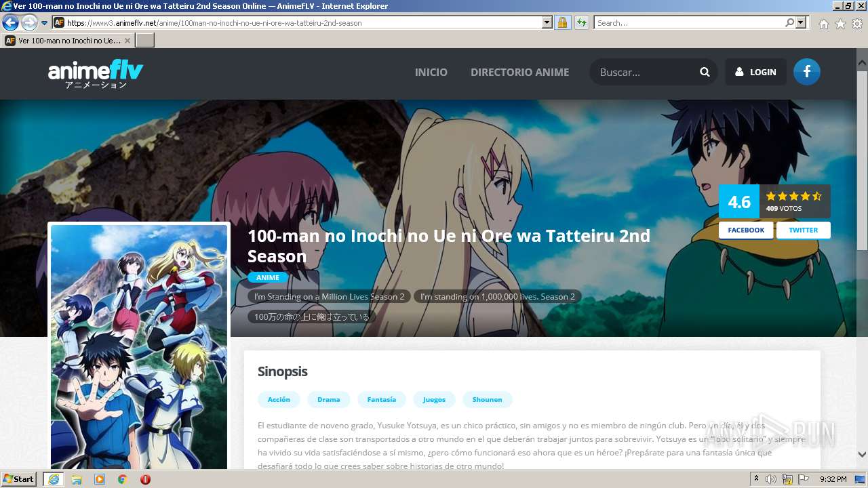Click the AF site favicon in address bar
This screenshot has height=488, width=868.
click(59, 22)
